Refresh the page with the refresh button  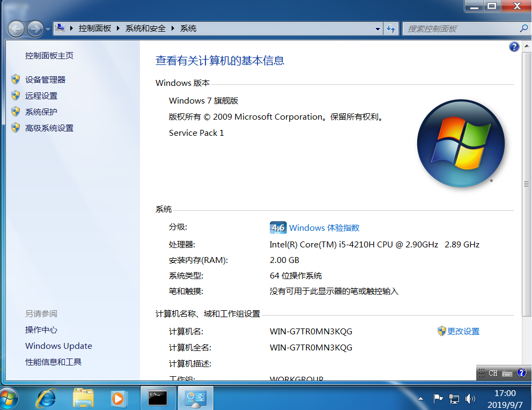coord(391,29)
